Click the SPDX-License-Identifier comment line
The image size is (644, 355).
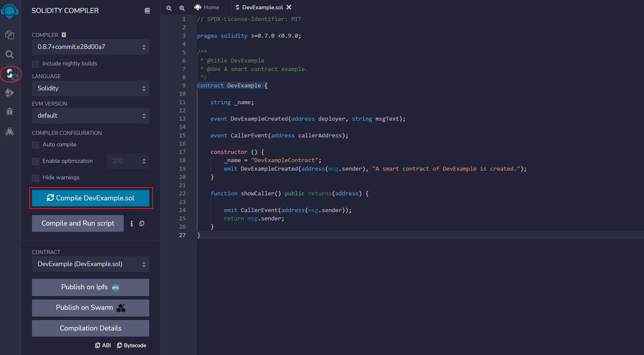pyautogui.click(x=249, y=19)
